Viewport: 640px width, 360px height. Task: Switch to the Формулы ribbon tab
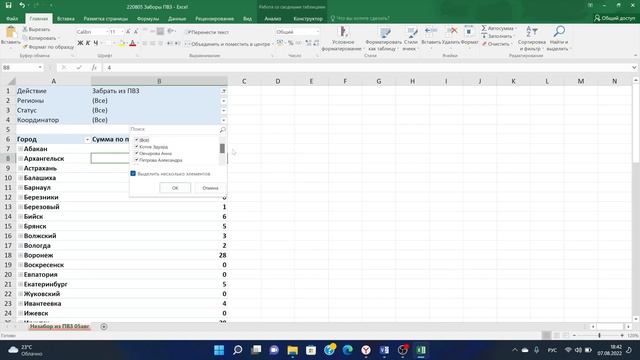[x=148, y=18]
